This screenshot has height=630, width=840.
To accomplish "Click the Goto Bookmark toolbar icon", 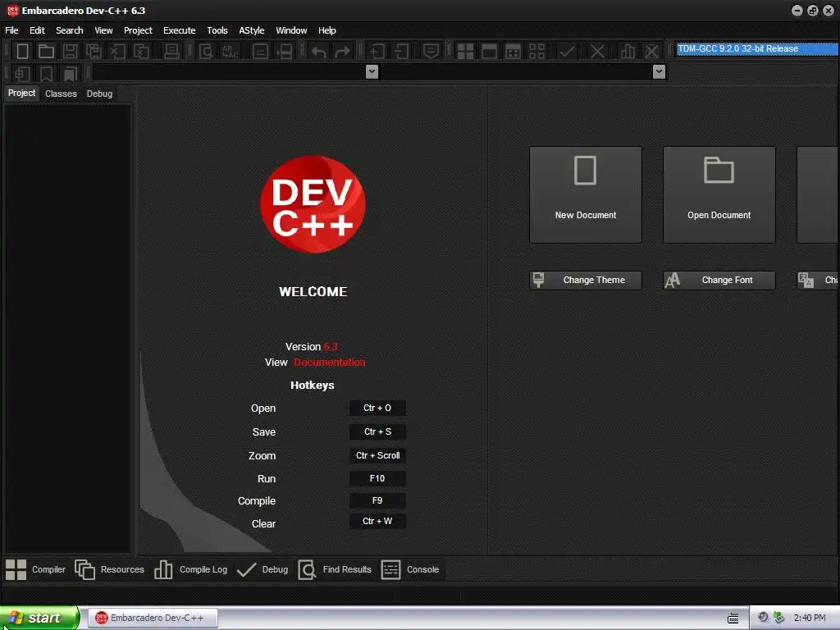I will (x=71, y=73).
